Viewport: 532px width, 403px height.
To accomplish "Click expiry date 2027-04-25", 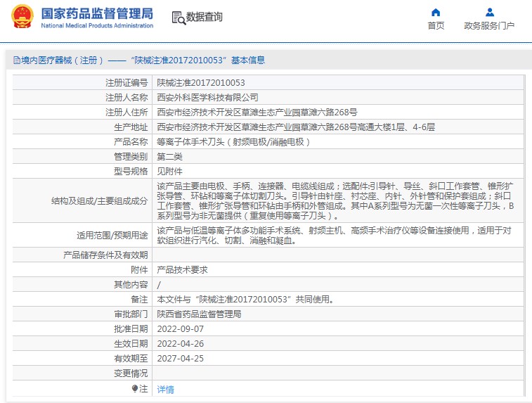I will click(181, 359).
